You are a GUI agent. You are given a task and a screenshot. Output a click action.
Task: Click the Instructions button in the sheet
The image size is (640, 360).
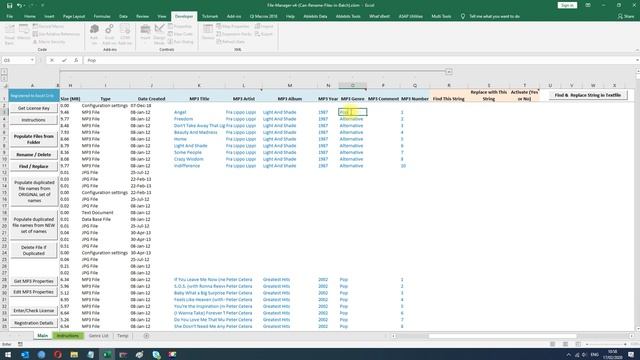tap(33, 120)
